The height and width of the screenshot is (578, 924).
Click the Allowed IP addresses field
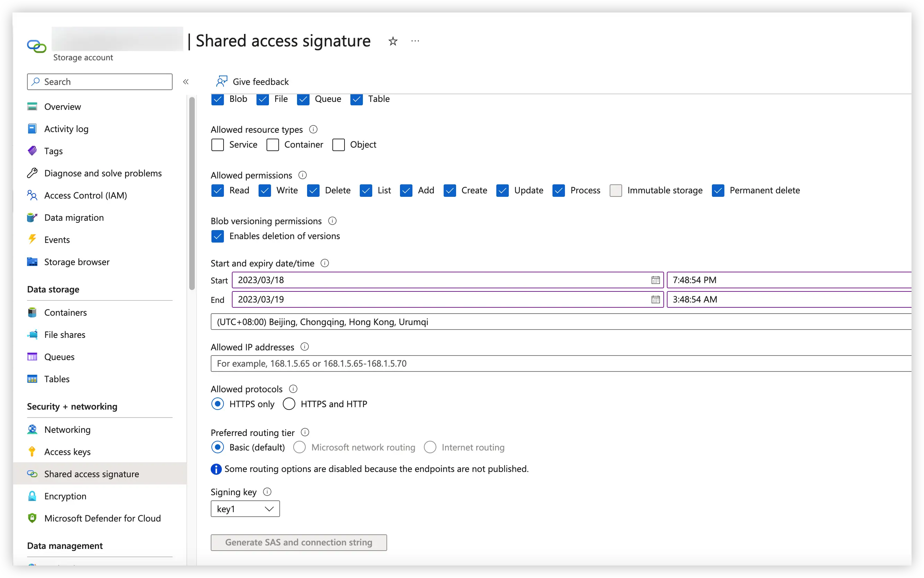pos(561,364)
